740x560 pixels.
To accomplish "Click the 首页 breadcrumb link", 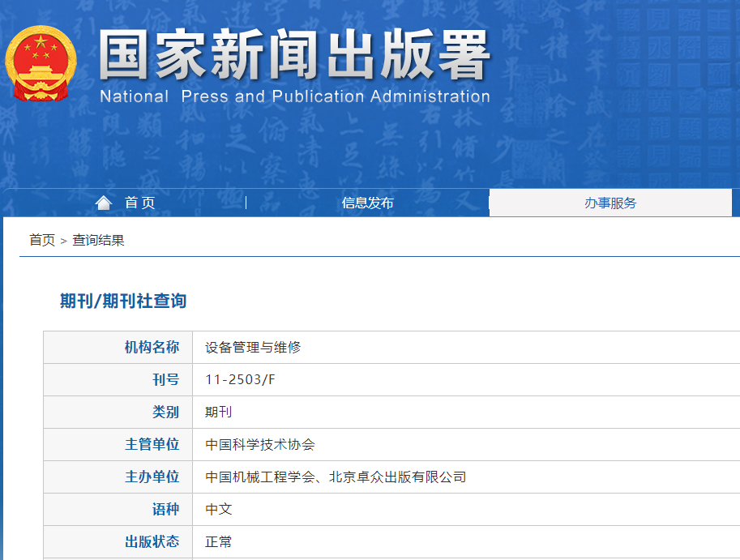I will pyautogui.click(x=42, y=240).
